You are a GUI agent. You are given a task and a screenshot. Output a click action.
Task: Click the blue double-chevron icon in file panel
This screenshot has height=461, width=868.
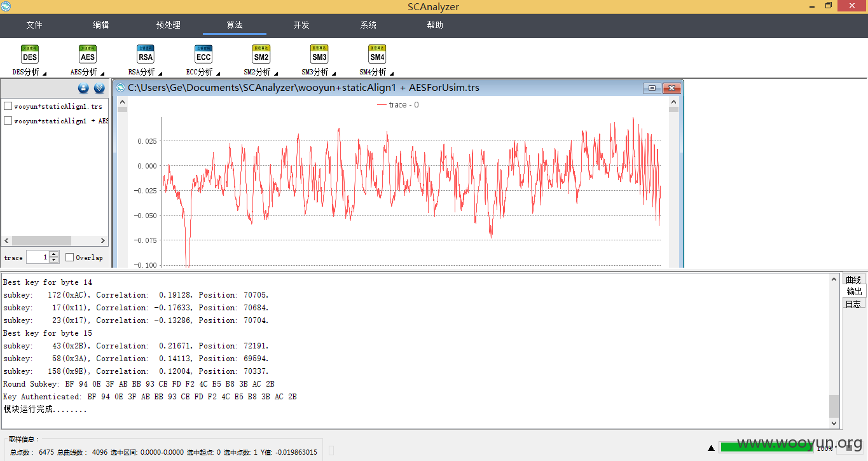tap(99, 88)
